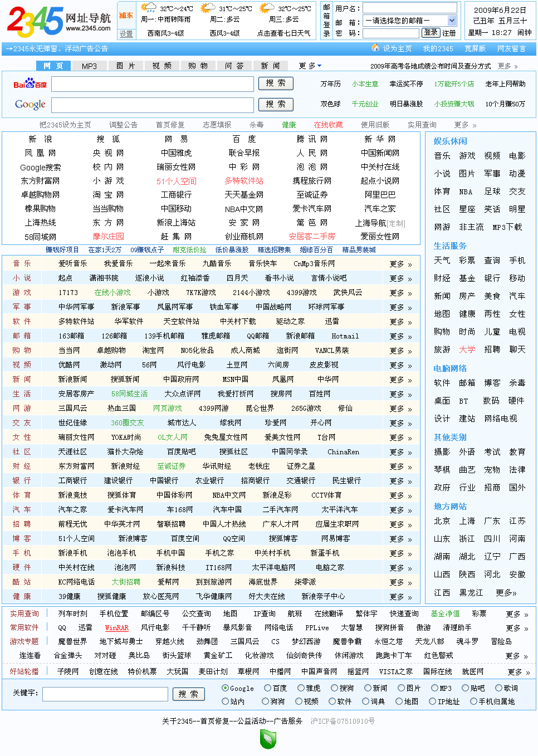The width and height of the screenshot is (538, 756).
Task: Switch to the MP3 tab
Action: (x=89, y=65)
